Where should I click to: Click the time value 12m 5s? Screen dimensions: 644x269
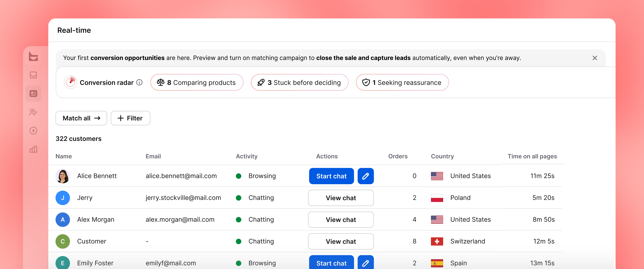[x=544, y=241]
